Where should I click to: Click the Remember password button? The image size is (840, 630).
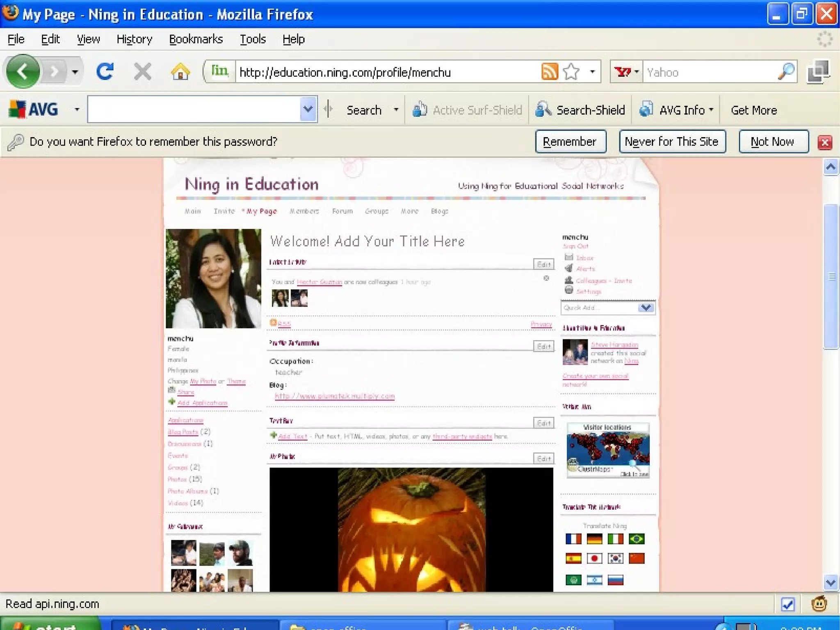click(570, 142)
